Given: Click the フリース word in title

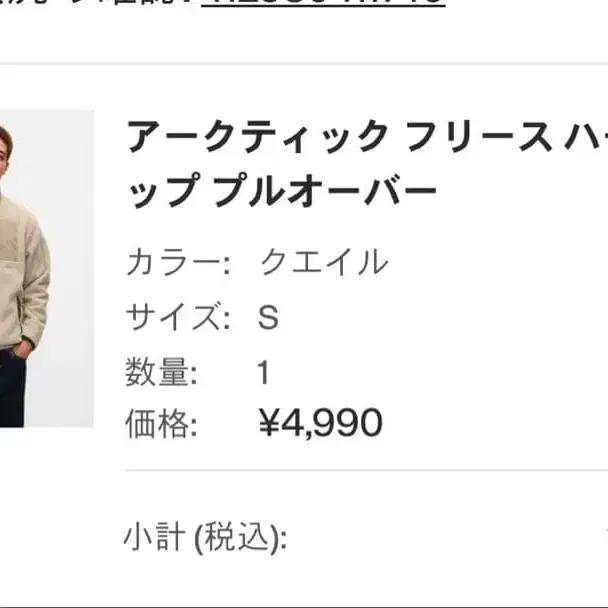Looking at the screenshot, I should [x=478, y=136].
